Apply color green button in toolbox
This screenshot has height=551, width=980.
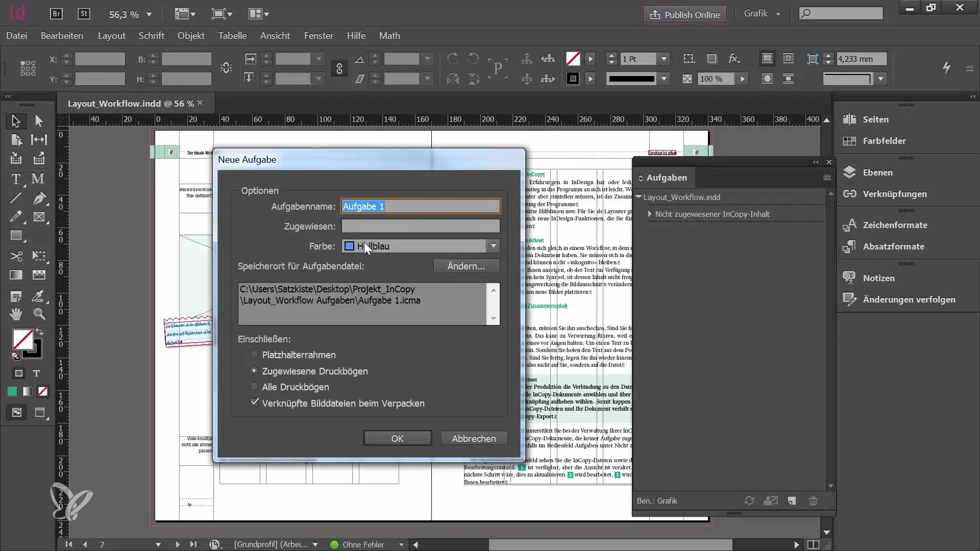point(12,391)
